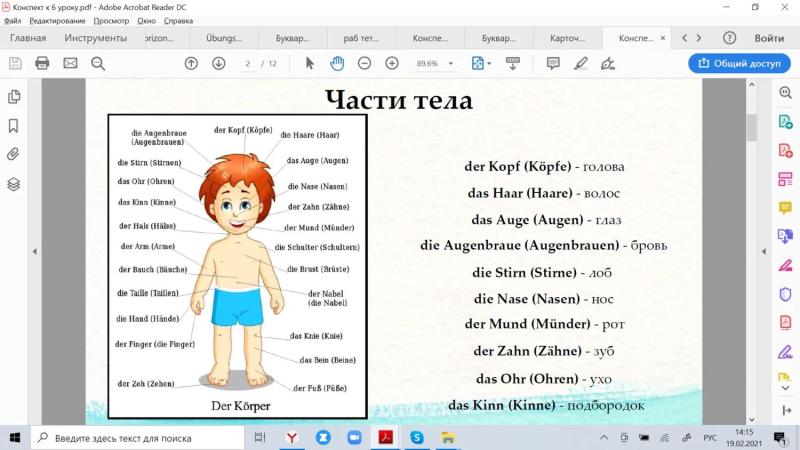Open the Редактирование menu

click(x=57, y=21)
